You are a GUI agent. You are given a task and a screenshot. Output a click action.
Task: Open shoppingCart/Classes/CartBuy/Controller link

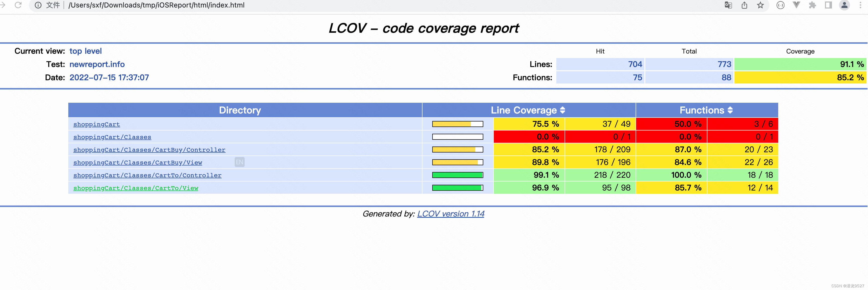(x=149, y=150)
